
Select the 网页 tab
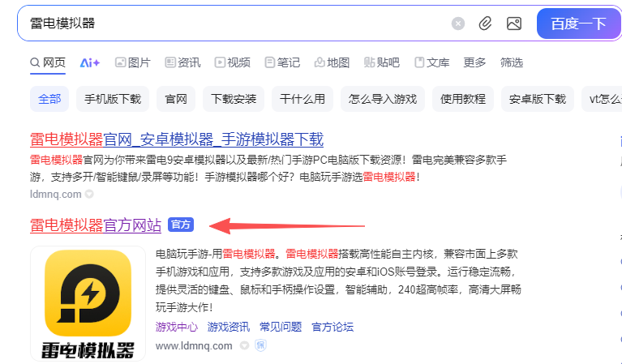48,62
